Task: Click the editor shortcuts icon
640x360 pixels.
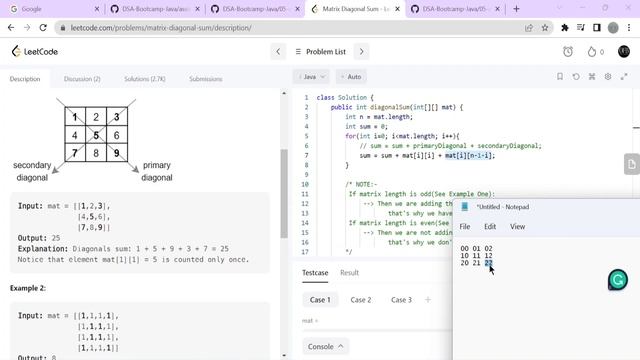Action: (x=592, y=76)
